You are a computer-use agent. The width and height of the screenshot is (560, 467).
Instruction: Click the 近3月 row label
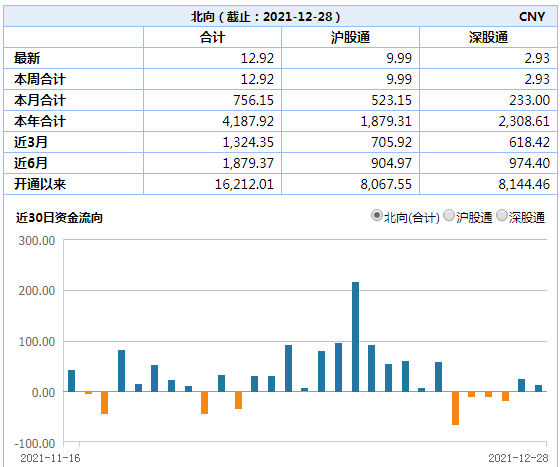click(31, 142)
